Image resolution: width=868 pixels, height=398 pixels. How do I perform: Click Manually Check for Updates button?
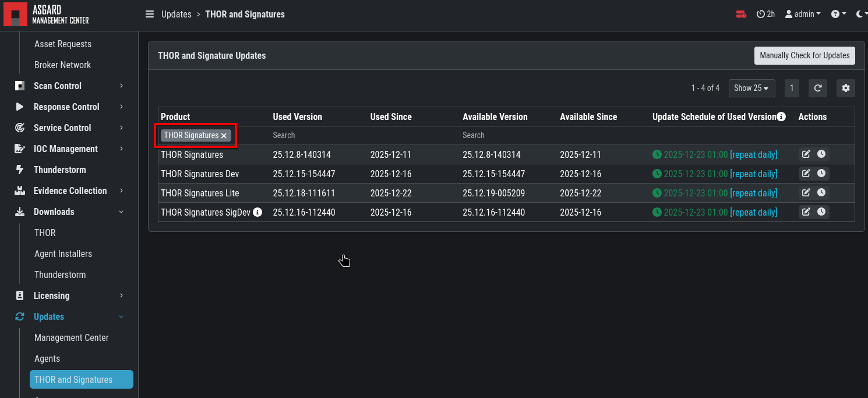805,55
